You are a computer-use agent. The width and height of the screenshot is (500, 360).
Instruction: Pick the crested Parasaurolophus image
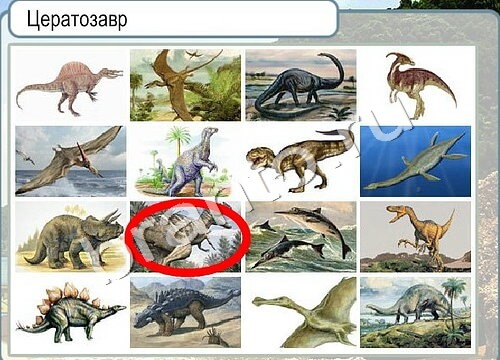point(415,85)
